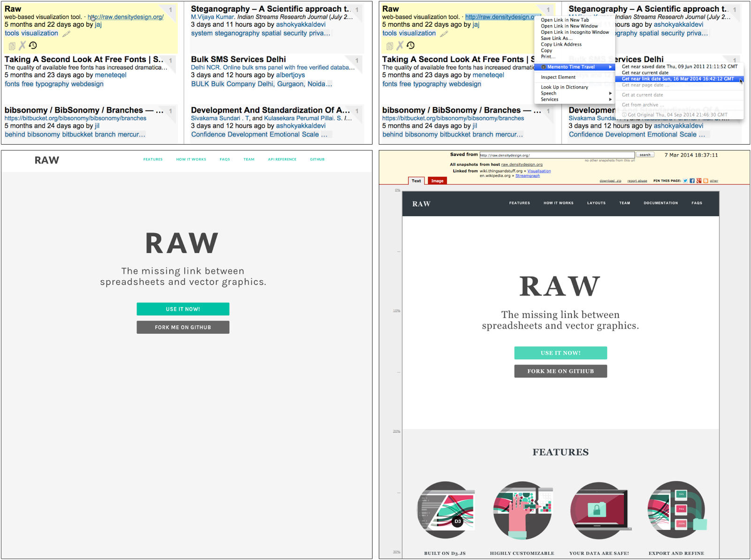Click the copy-post icon in the top-left Raw post
This screenshot has width=751, height=560.
click(x=12, y=46)
